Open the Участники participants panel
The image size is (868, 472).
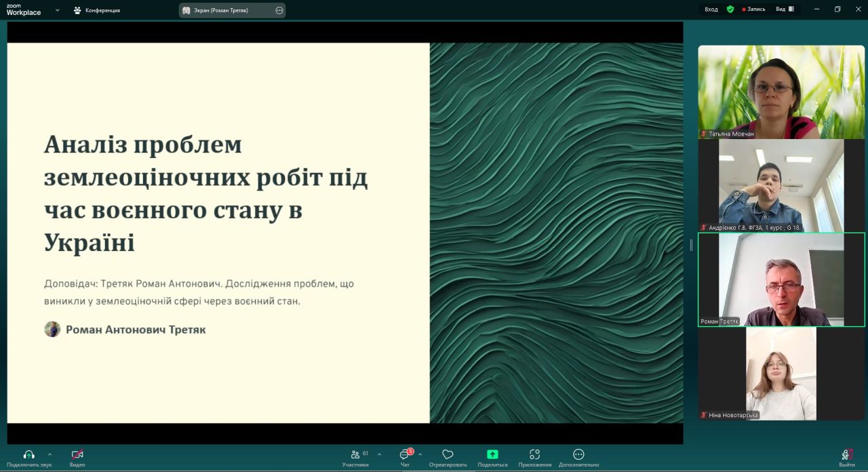(x=355, y=454)
